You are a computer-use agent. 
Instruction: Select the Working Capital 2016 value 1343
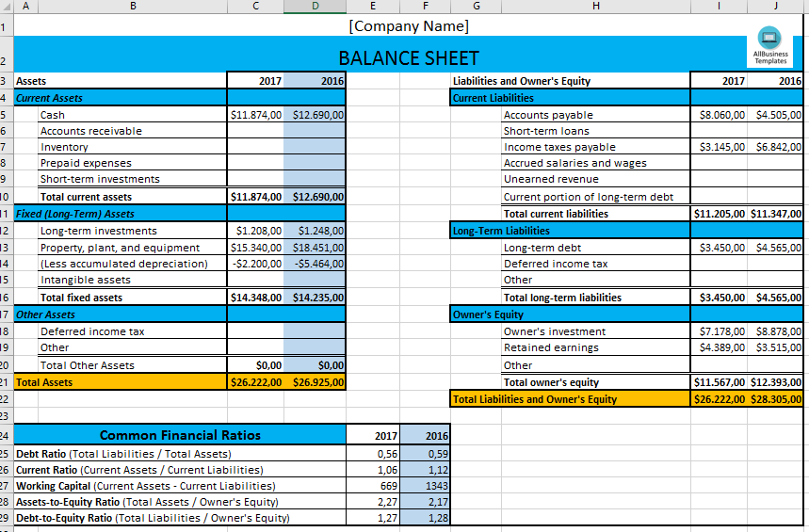click(436, 486)
